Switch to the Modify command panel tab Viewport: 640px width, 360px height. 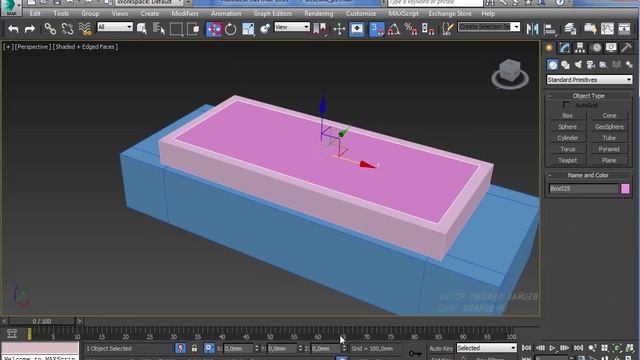[564, 48]
